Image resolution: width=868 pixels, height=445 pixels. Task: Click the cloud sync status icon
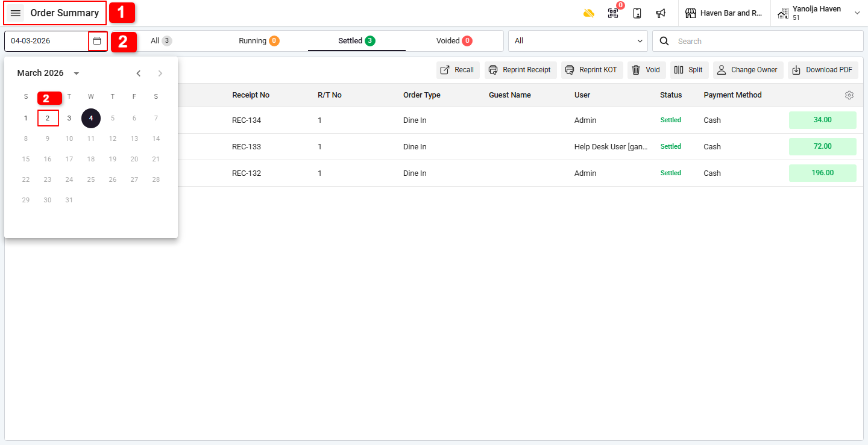(x=589, y=13)
